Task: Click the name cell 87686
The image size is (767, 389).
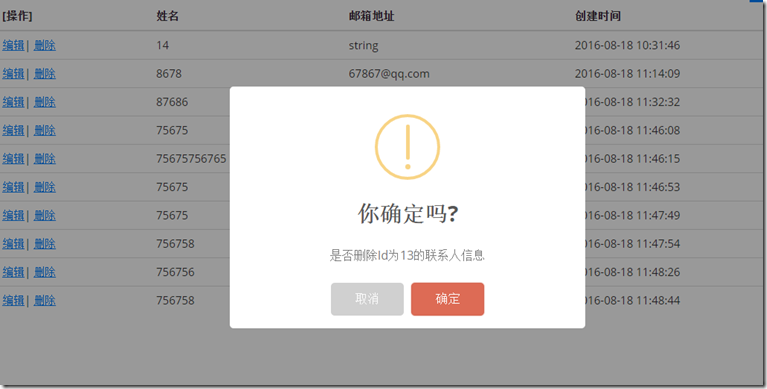Action: [x=172, y=102]
